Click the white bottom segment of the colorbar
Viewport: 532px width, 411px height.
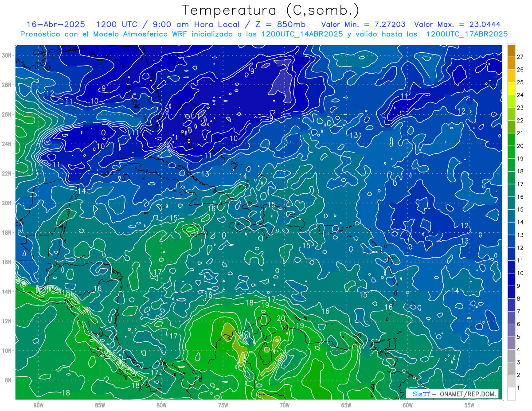[511, 394]
